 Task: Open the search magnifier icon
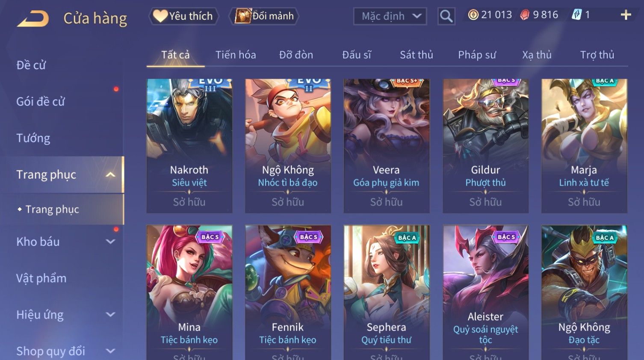[446, 16]
